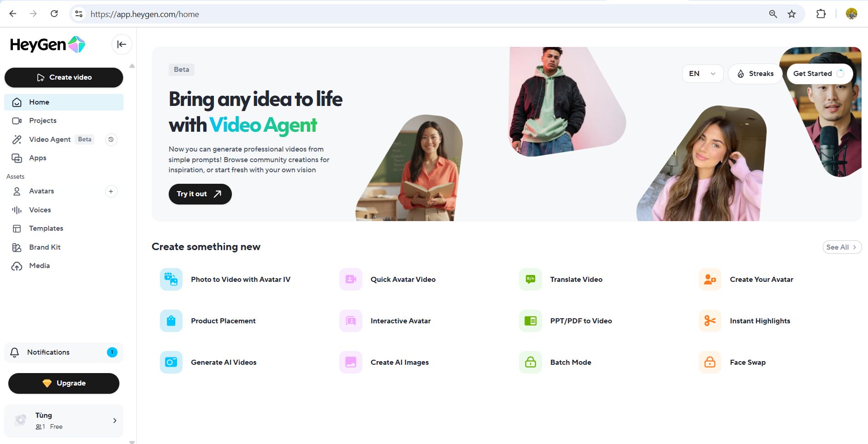
Task: Click the PPT/PDF to Video icon
Action: pos(531,321)
